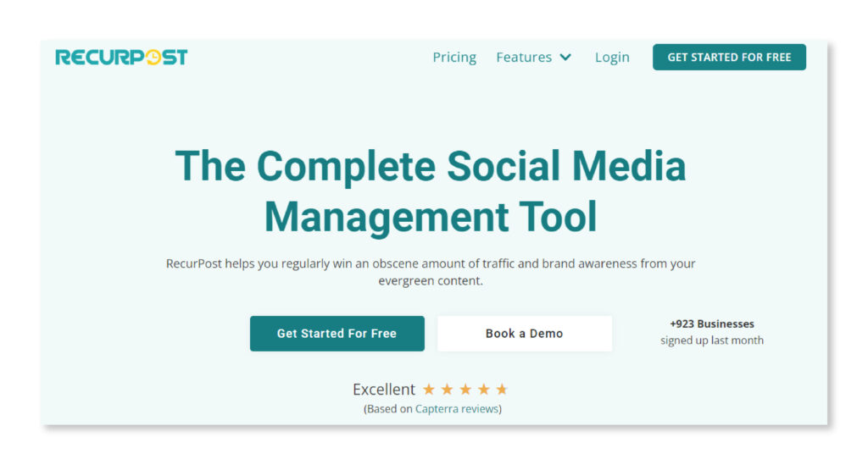868x465 pixels.
Task: Click the half-filled fifth rating star
Action: coord(502,390)
